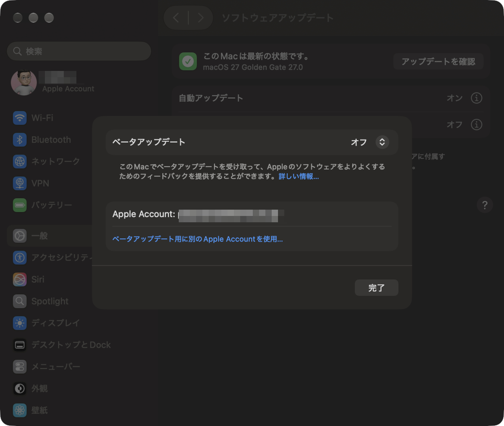Select Wi-Fi label in the sidebar
Image resolution: width=504 pixels, height=426 pixels.
click(42, 118)
